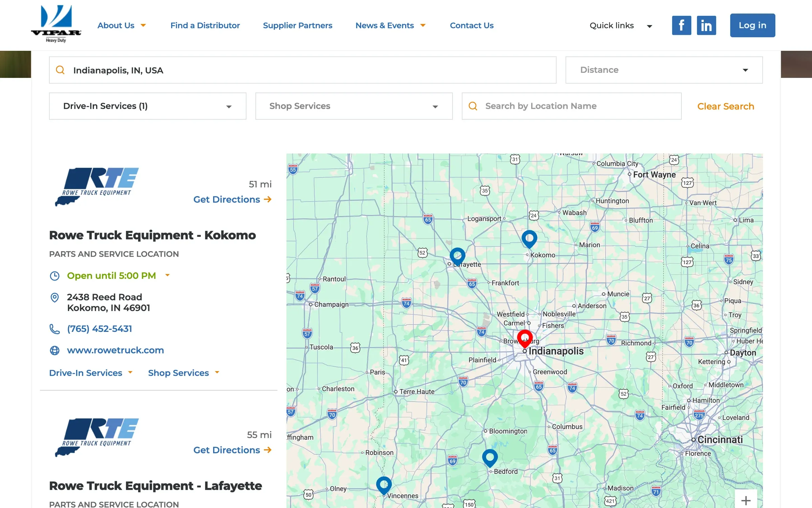Image resolution: width=812 pixels, height=508 pixels.
Task: Click the Rowe Truck Equipment logo for Kokomo
Action: 97,187
